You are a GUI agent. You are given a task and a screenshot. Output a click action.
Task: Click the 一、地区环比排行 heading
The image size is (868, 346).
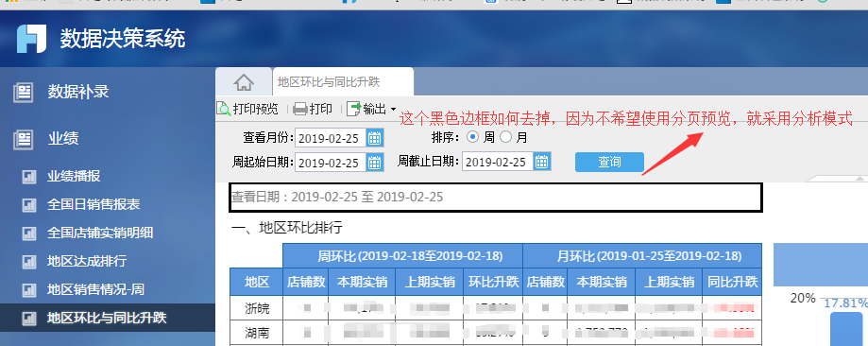pos(287,228)
